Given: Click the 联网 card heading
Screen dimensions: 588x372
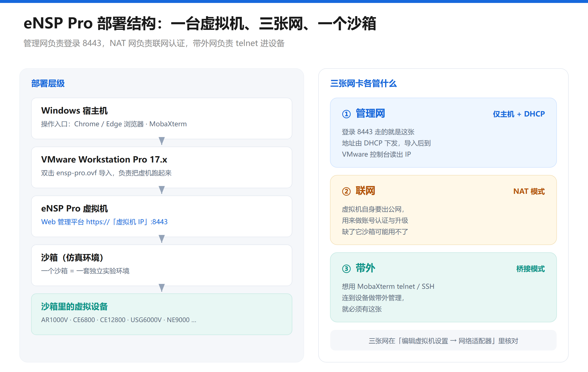Looking at the screenshot, I should 365,191.
